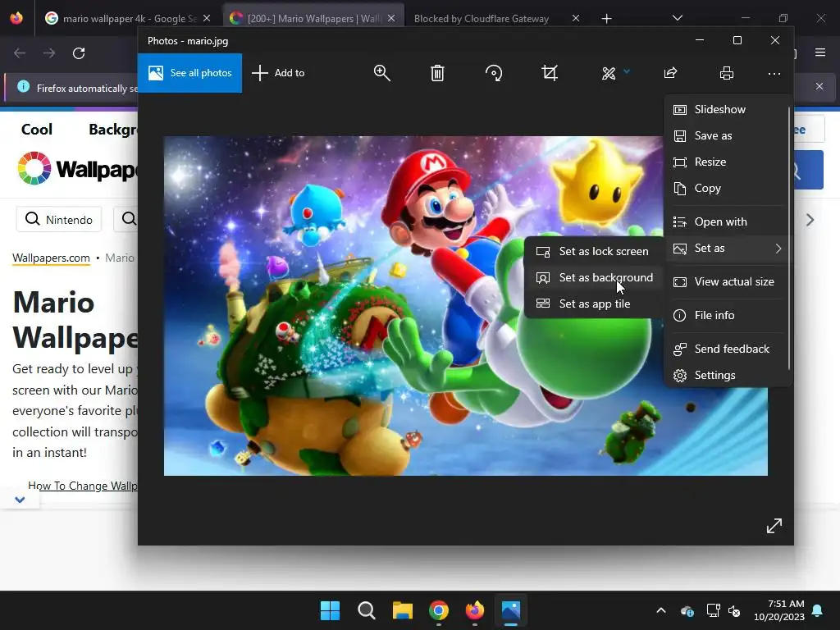This screenshot has height=630, width=840.
Task: Open the Crop tool in Photos
Action: pos(550,73)
